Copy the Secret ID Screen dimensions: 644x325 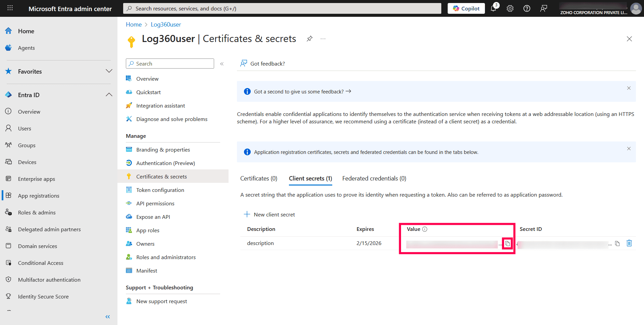click(617, 243)
